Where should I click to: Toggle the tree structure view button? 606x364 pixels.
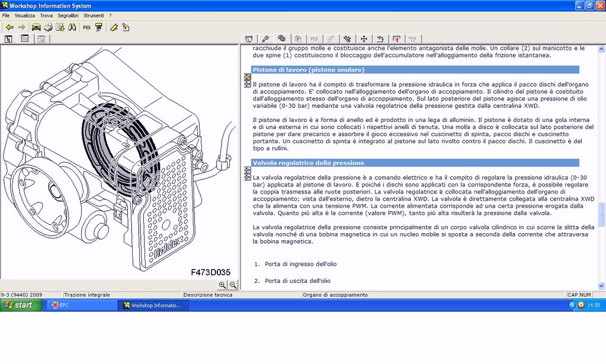point(8,38)
